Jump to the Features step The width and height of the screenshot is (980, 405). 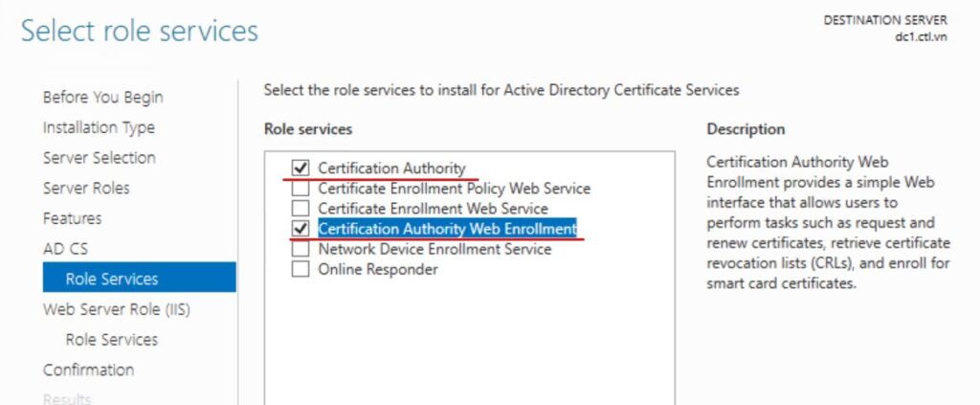[72, 218]
